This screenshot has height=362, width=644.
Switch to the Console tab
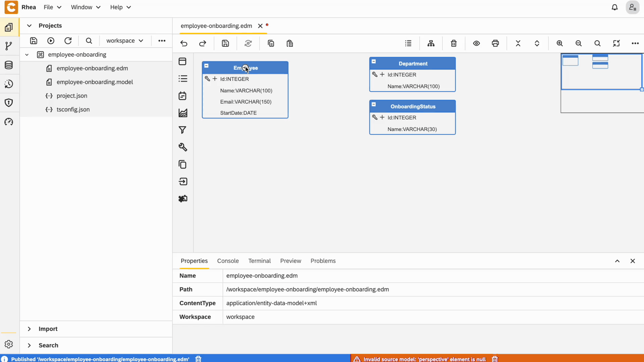[x=228, y=261]
